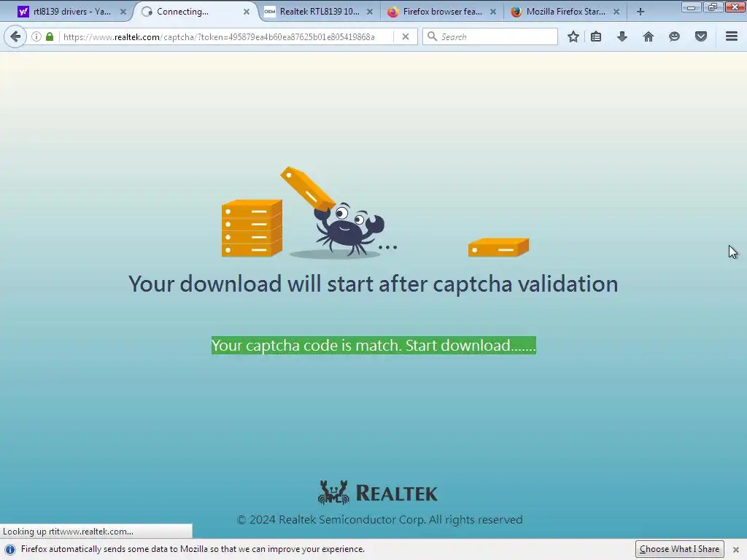Go to the Home page icon
The width and height of the screenshot is (747, 560).
[x=649, y=36]
